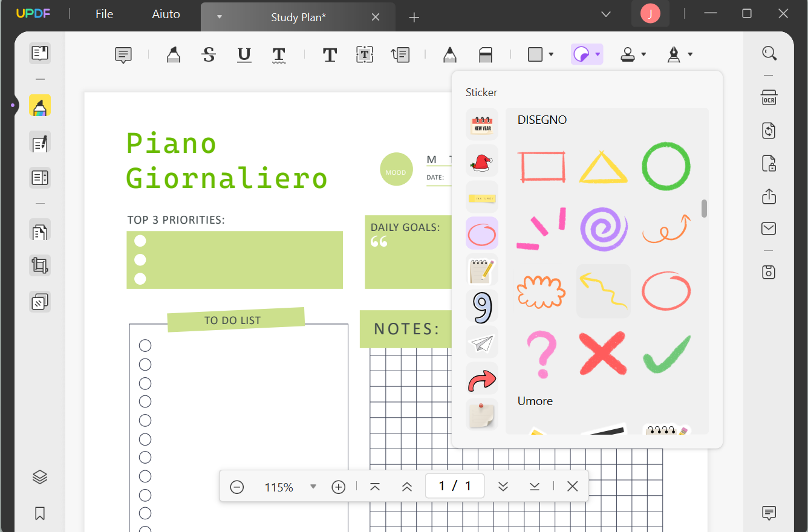Image resolution: width=808 pixels, height=532 pixels.
Task: Open the File menu
Action: click(105, 14)
